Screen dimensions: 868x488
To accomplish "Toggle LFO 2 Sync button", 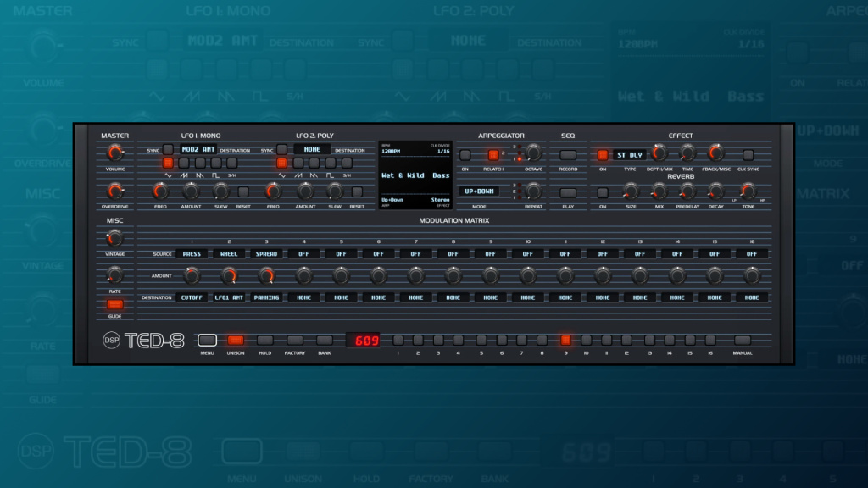I will click(x=281, y=149).
